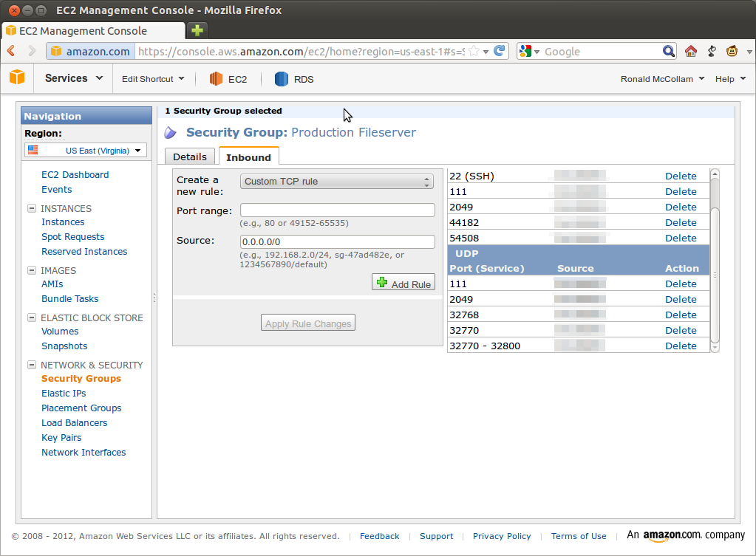Open Snapshots navigation link

(64, 346)
